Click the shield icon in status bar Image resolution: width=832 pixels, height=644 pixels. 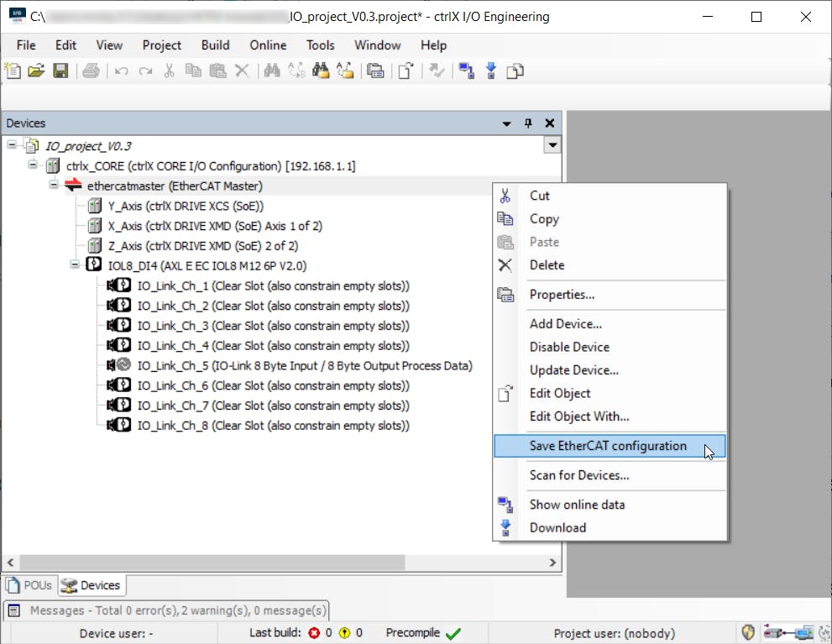point(748,632)
